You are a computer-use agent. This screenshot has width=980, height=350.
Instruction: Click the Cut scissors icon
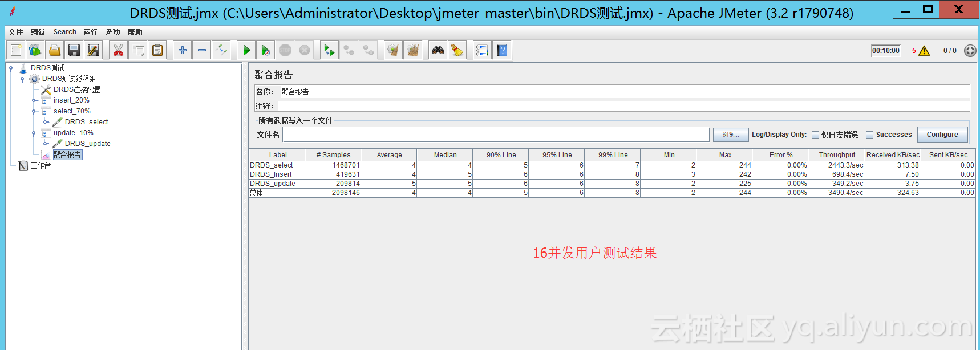[118, 50]
